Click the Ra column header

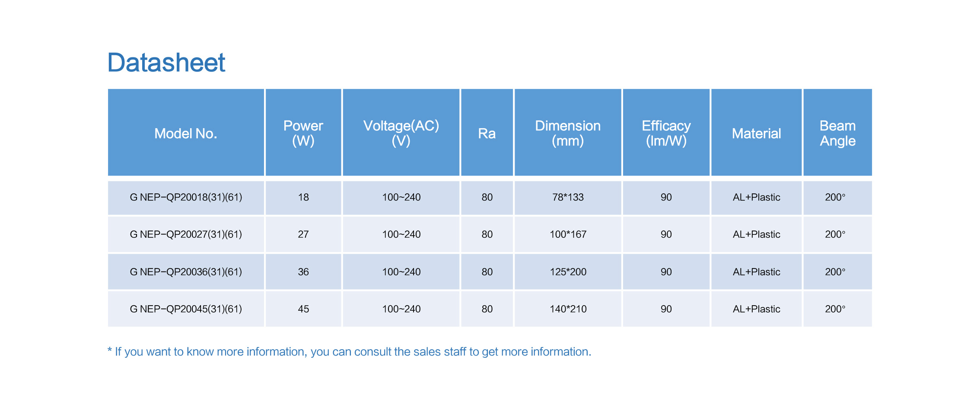[487, 133]
